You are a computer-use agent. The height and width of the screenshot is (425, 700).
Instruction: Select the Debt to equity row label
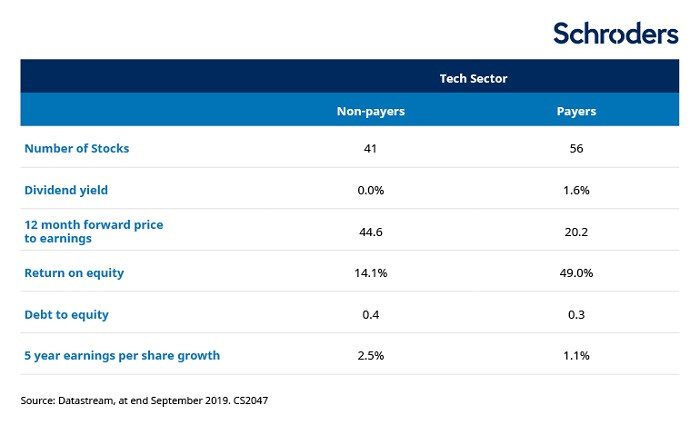click(66, 314)
